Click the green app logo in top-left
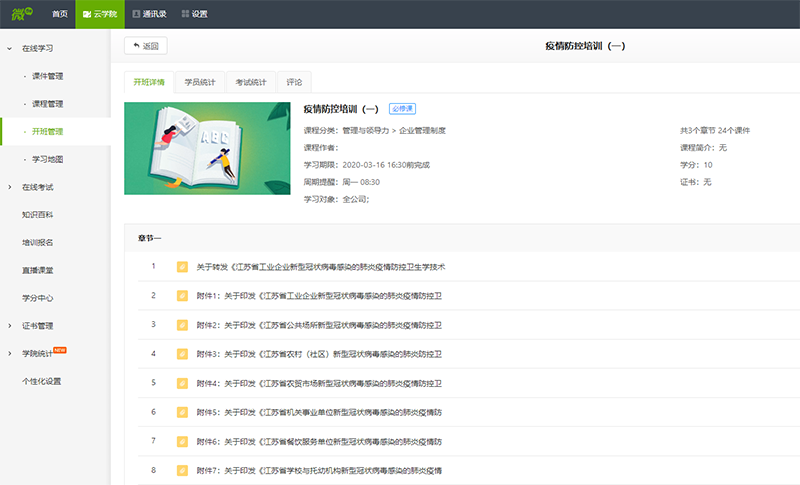The height and width of the screenshot is (485, 800). click(20, 13)
